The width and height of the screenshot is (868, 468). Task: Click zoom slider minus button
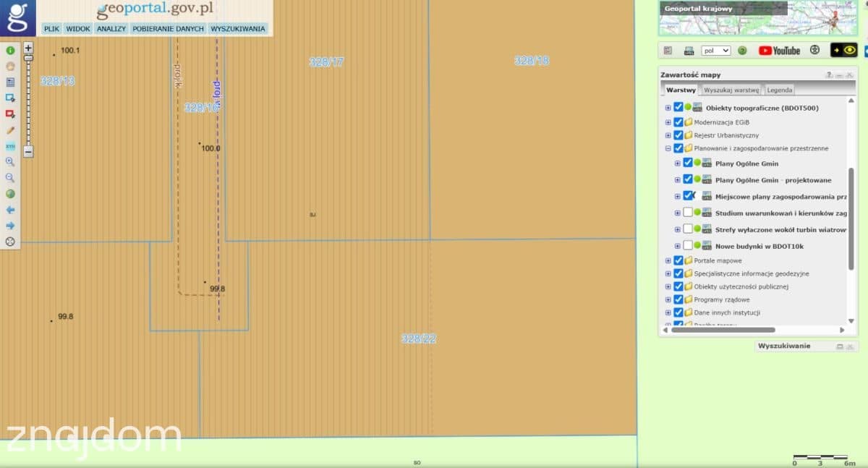click(28, 152)
